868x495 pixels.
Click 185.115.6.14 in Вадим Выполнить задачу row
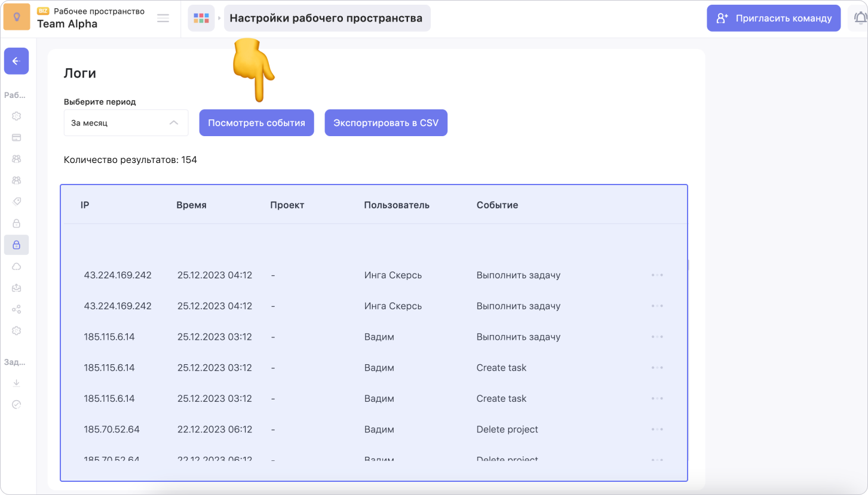tap(109, 337)
